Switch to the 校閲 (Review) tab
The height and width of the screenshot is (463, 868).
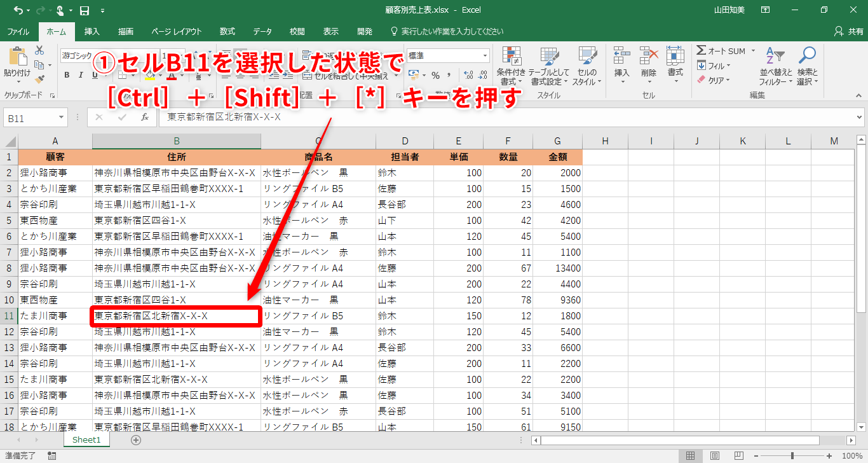pos(297,31)
